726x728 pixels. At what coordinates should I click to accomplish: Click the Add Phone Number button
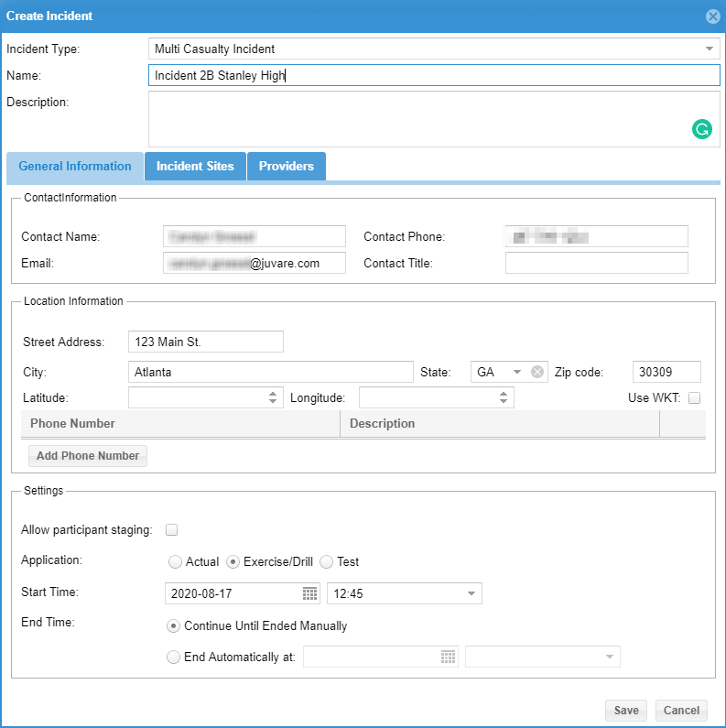coord(88,456)
